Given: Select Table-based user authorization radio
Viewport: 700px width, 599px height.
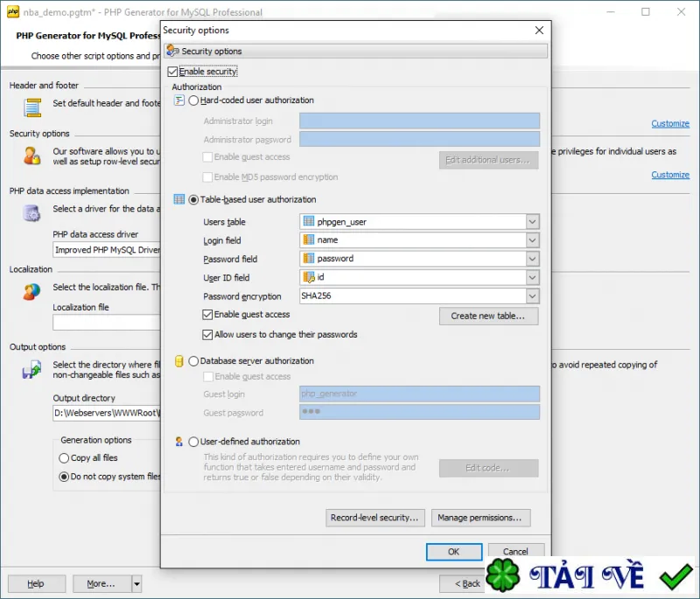Looking at the screenshot, I should 193,199.
